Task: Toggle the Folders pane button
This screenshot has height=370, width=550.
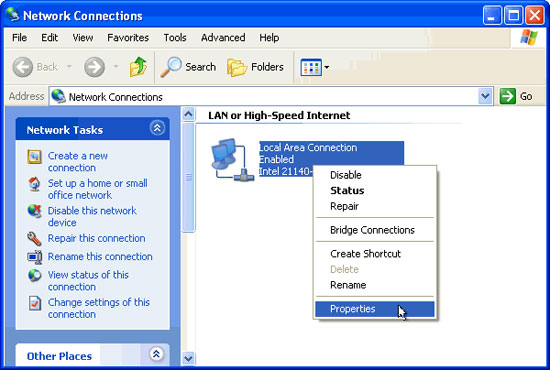Action: 255,67
